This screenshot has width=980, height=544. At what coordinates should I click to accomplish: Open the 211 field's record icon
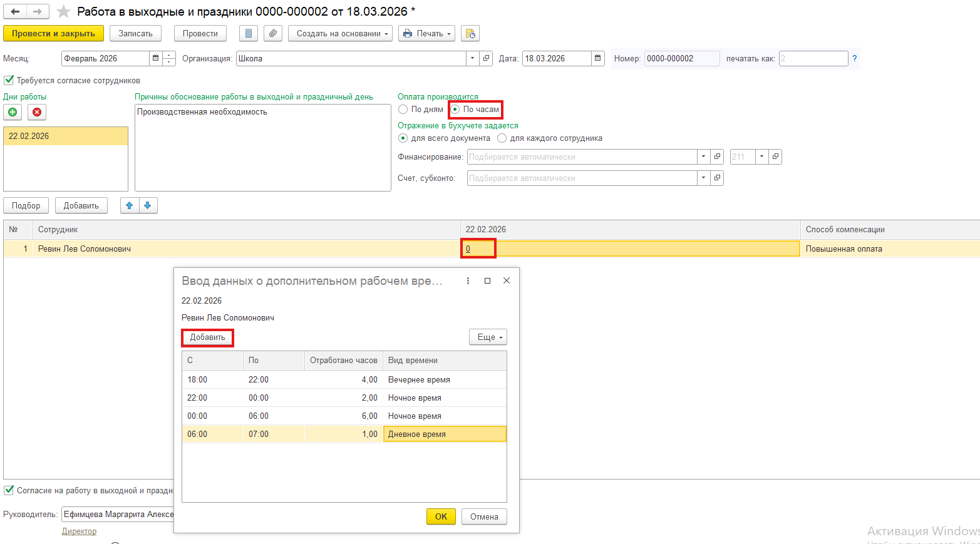(775, 157)
